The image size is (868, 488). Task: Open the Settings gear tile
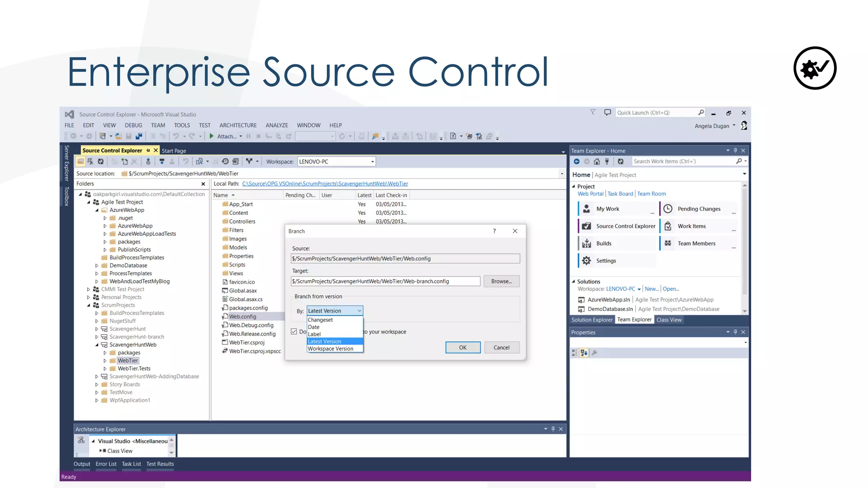click(x=617, y=261)
